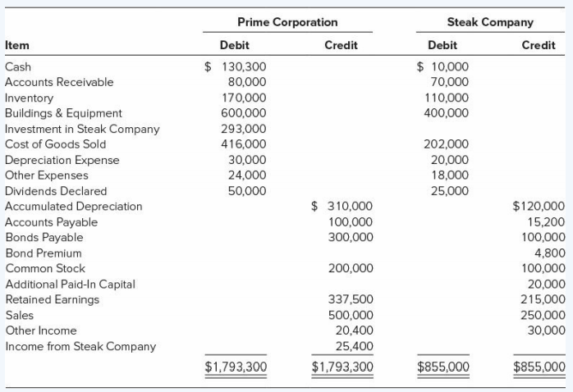The image size is (573, 392).
Task: Click Steak's 215,000 retained earnings credit
Action: click(545, 299)
